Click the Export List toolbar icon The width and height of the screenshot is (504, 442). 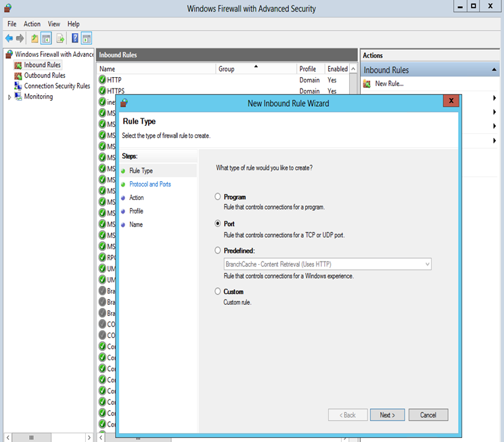tap(60, 39)
